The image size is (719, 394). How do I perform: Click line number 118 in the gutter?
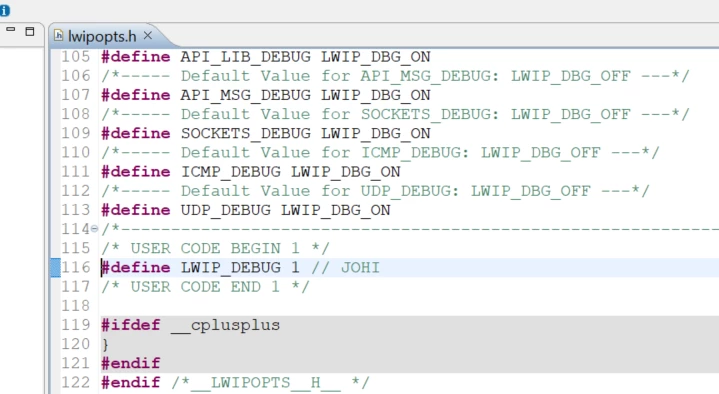point(76,306)
